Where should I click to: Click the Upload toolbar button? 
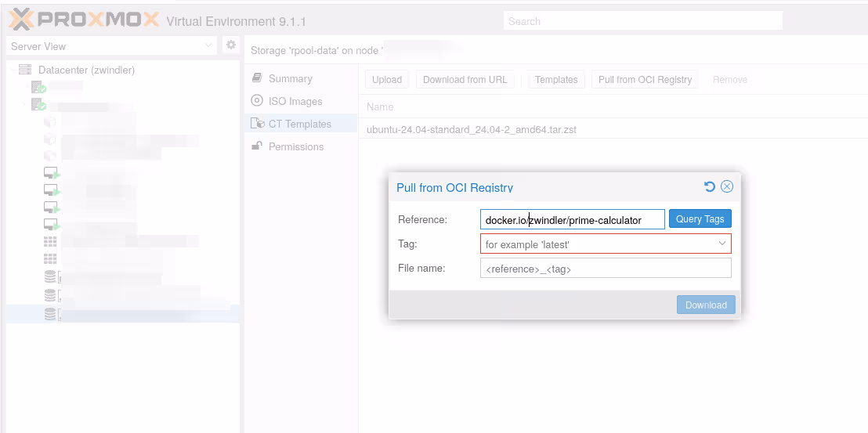click(x=387, y=80)
